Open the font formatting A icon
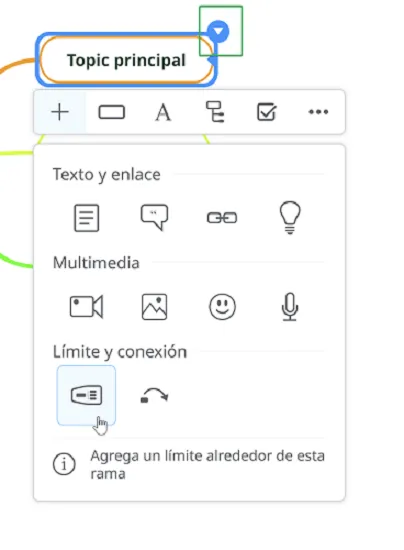The image size is (404, 550). click(x=163, y=113)
